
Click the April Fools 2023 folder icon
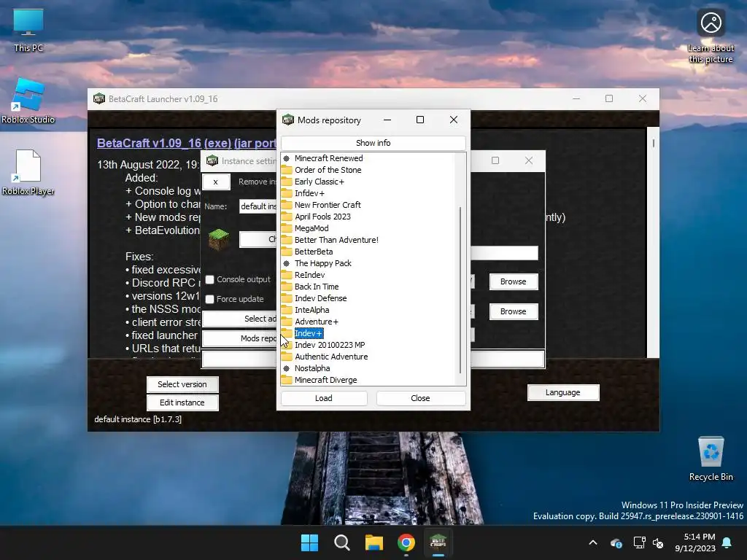[286, 217]
